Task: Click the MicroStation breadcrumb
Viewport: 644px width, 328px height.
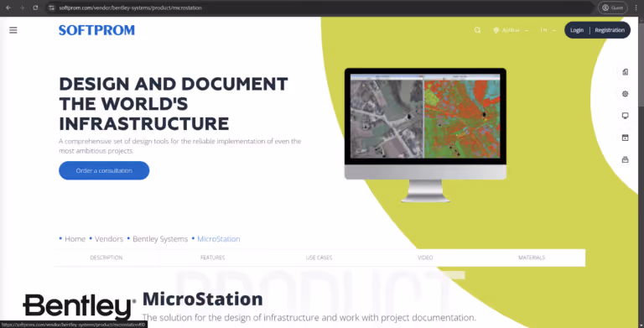Action: (x=219, y=239)
